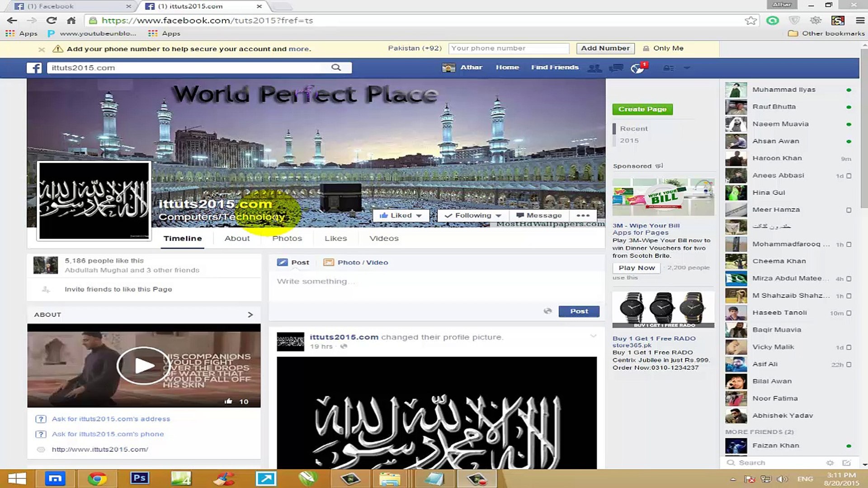
Task: Expand the page's more options ellipsis menu
Action: tap(583, 215)
